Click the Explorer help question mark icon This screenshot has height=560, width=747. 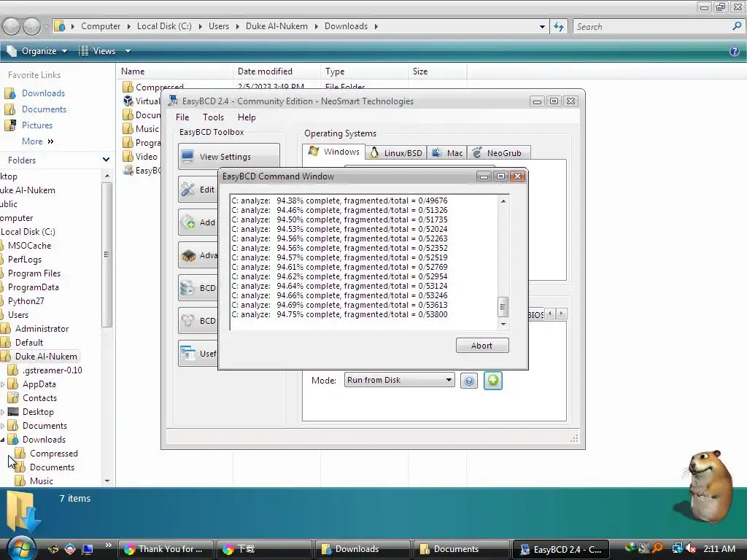click(x=734, y=51)
